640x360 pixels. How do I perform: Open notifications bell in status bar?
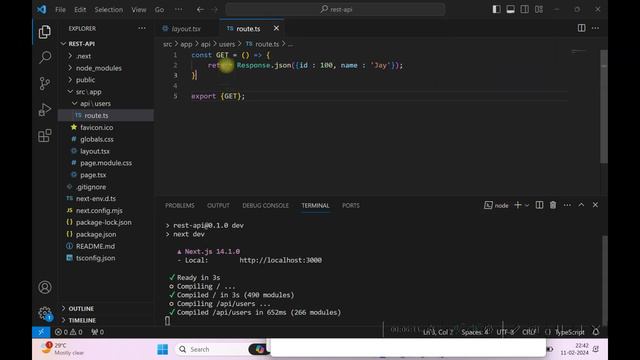596,332
